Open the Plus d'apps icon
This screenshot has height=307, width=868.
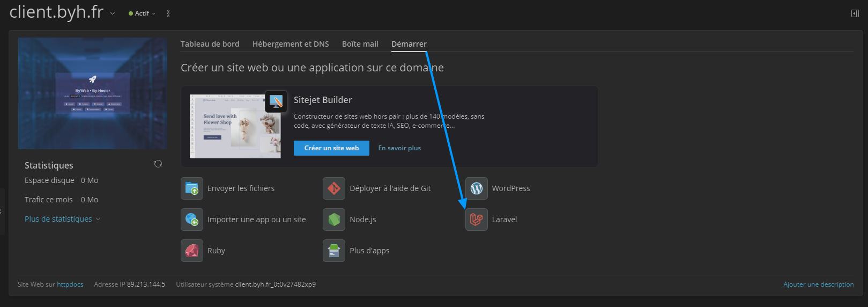pos(334,251)
